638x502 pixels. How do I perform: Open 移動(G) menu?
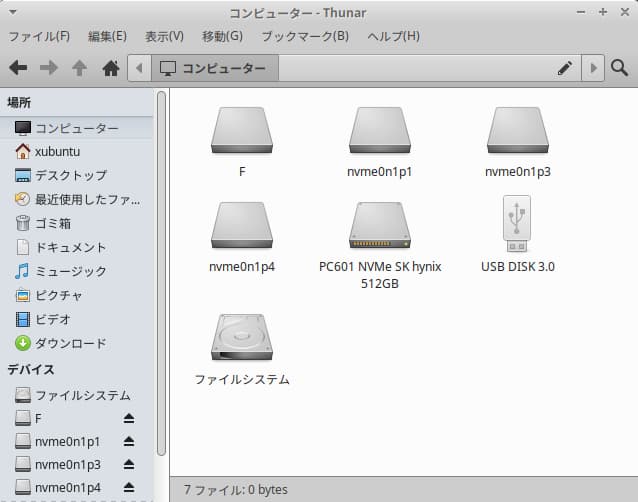point(223,36)
